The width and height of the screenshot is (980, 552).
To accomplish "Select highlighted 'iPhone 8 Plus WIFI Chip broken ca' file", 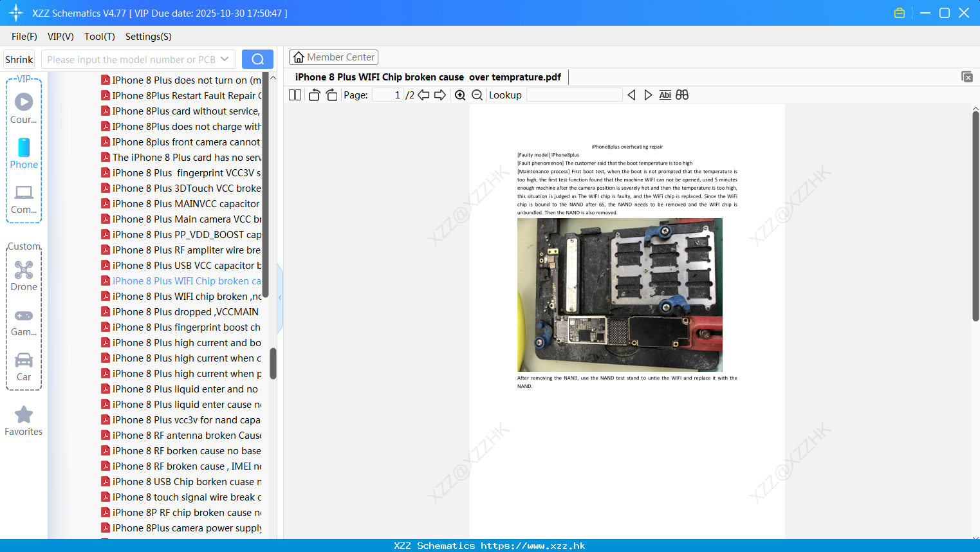I will tap(181, 281).
